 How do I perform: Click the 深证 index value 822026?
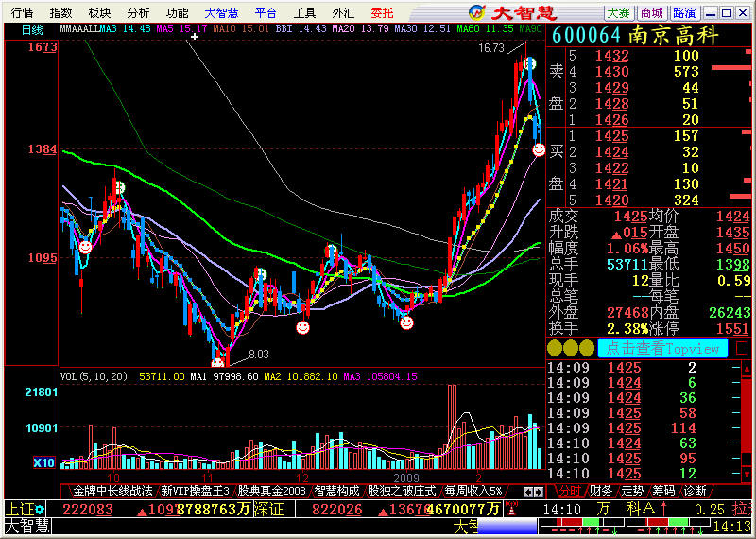tap(336, 509)
